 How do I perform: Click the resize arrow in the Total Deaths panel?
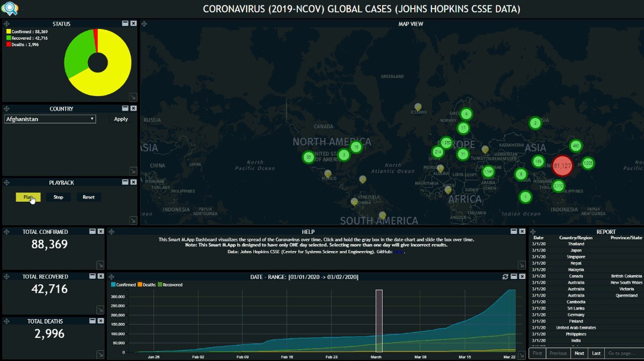click(100, 355)
